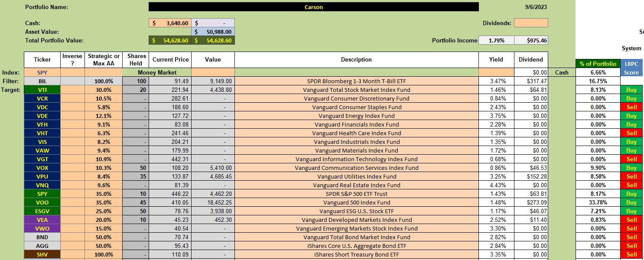Viewport: 644px width, 260px height.
Task: Select the empty Dividends input cell
Action: pyautogui.click(x=531, y=23)
